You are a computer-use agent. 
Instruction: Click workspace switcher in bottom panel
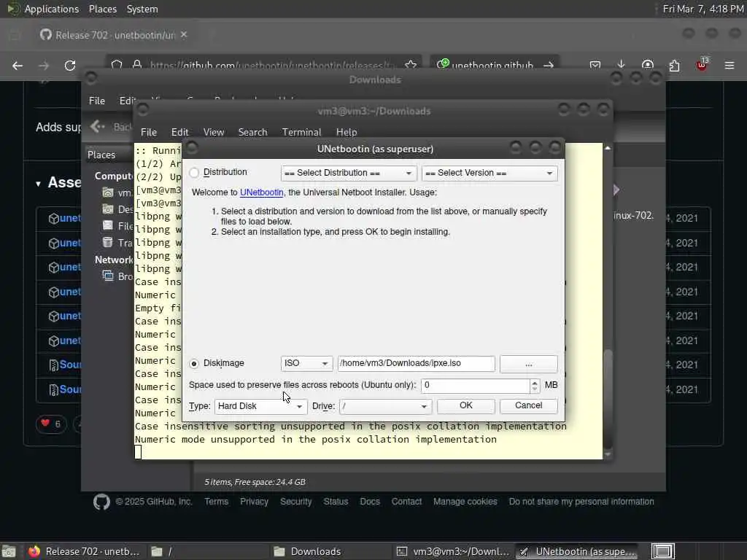tap(663, 551)
